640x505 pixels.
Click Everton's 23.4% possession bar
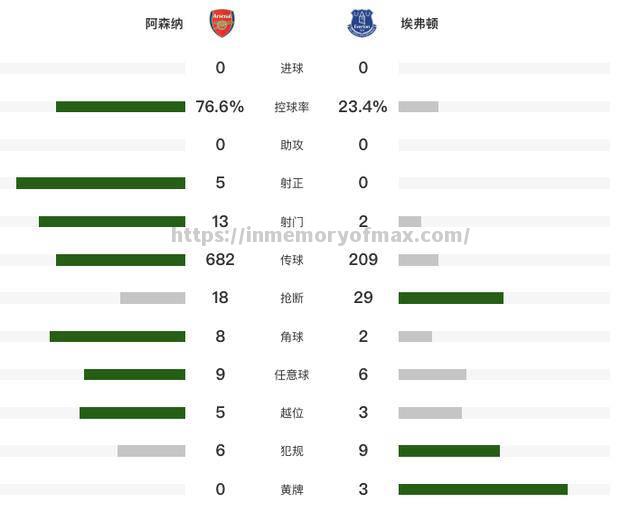(418, 107)
